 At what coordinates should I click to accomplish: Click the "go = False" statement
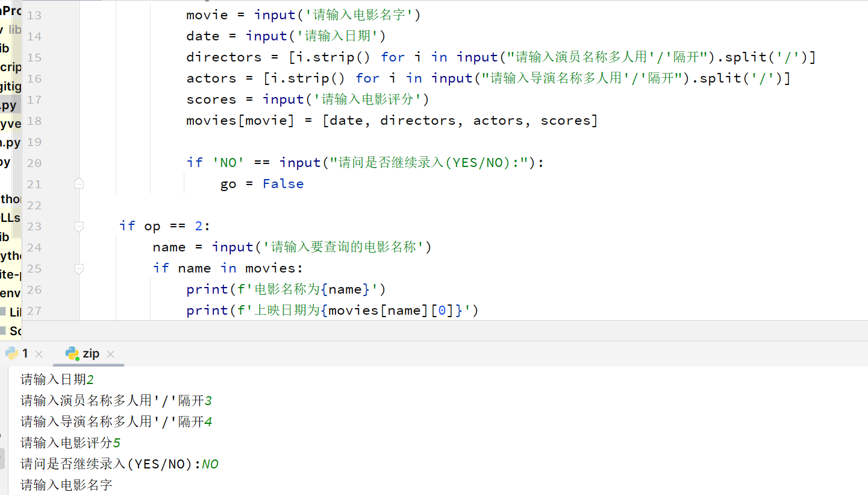[x=262, y=184]
